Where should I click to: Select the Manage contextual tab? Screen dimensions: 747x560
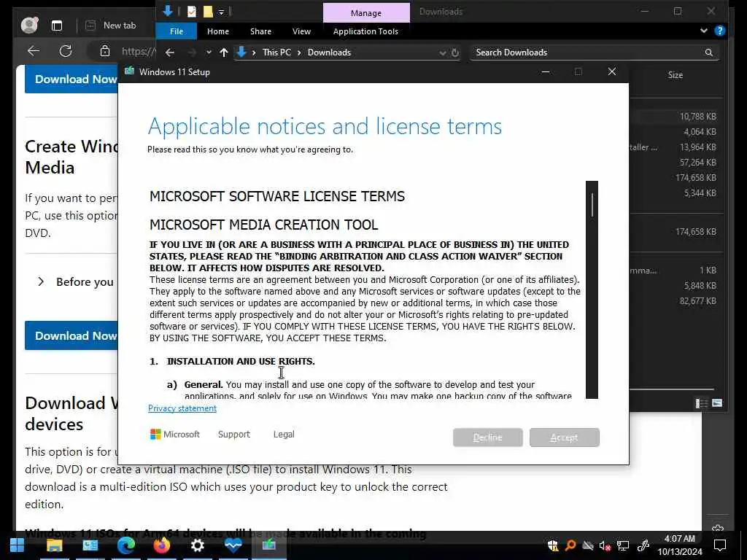[366, 13]
